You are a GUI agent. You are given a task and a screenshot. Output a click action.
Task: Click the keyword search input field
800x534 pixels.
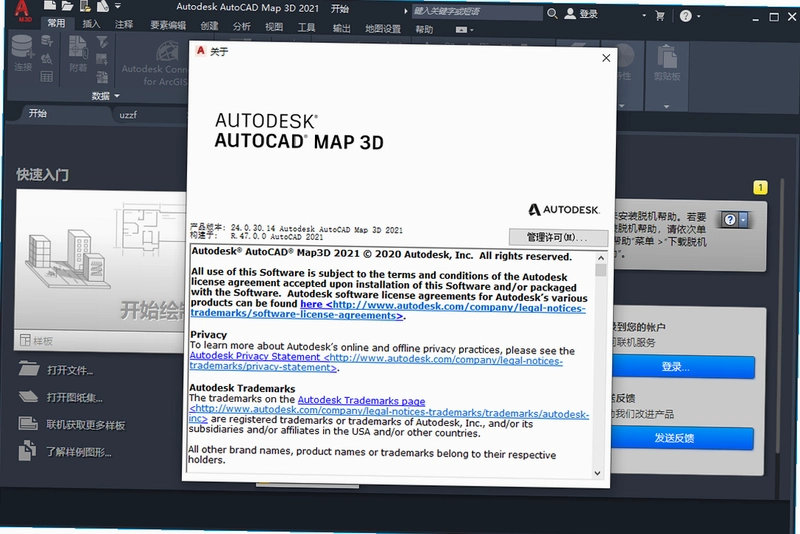click(x=477, y=11)
